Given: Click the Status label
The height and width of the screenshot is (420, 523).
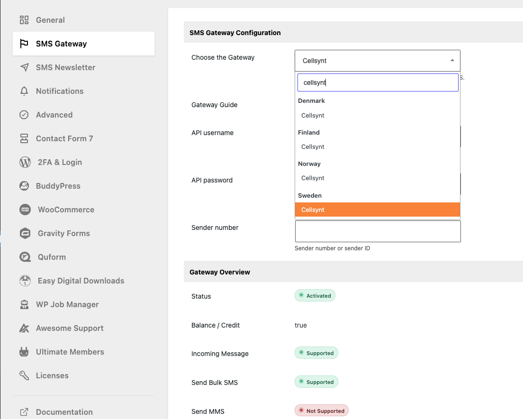Looking at the screenshot, I should point(201,296).
